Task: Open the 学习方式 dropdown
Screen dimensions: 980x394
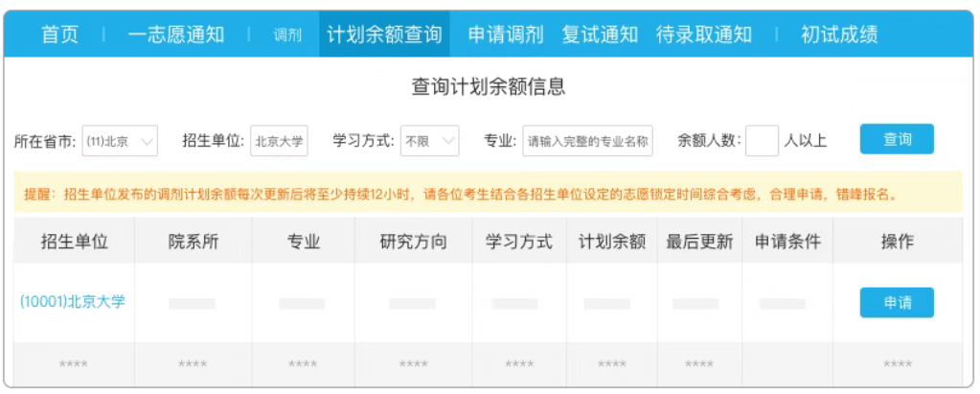Action: point(430,141)
